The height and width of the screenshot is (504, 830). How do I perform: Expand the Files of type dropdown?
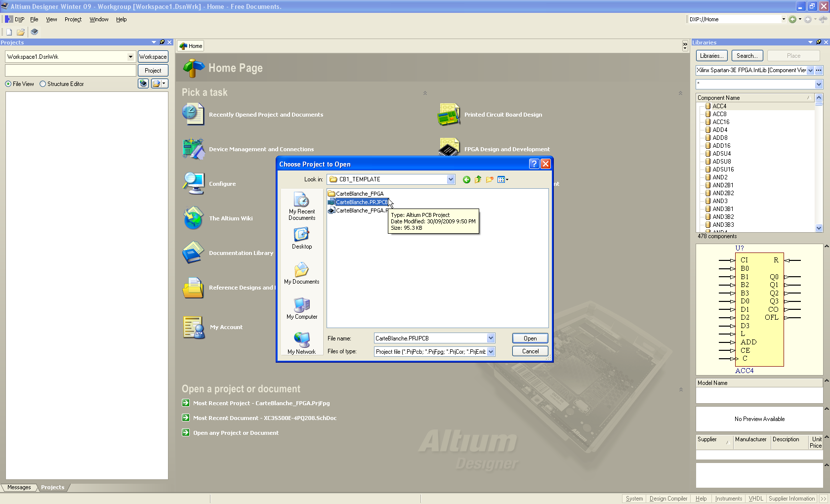pos(491,351)
